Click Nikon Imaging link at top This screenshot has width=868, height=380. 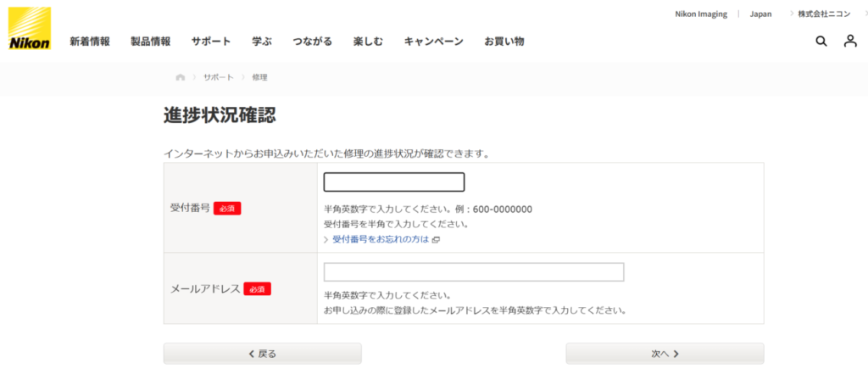[x=700, y=14]
